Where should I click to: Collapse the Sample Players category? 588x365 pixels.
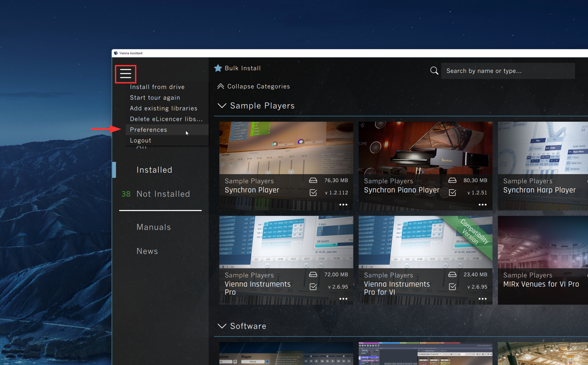222,106
